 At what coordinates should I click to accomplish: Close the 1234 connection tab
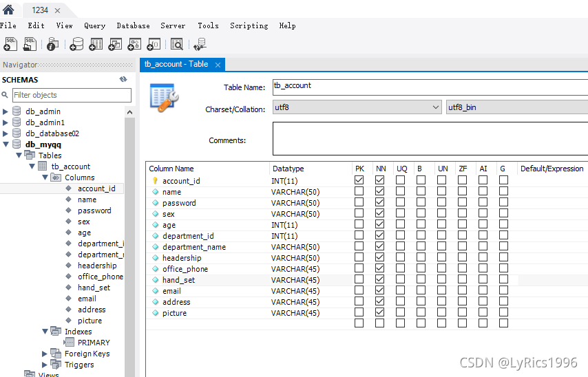[57, 10]
